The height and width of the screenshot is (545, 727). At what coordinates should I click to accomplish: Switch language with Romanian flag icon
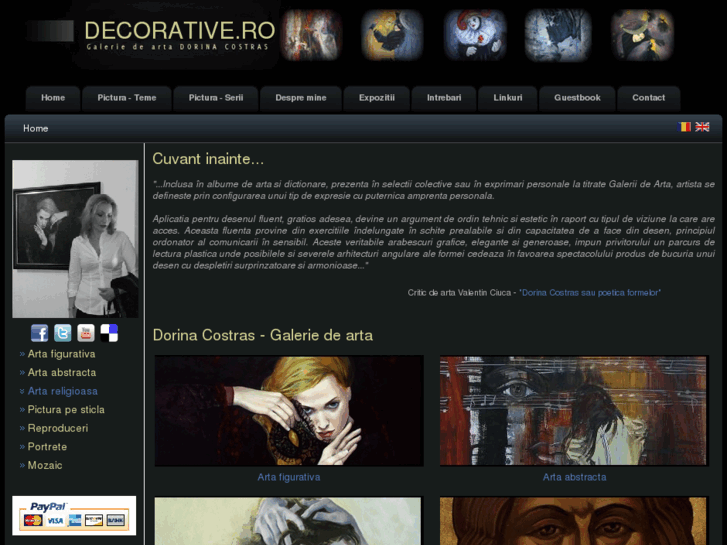pos(684,127)
